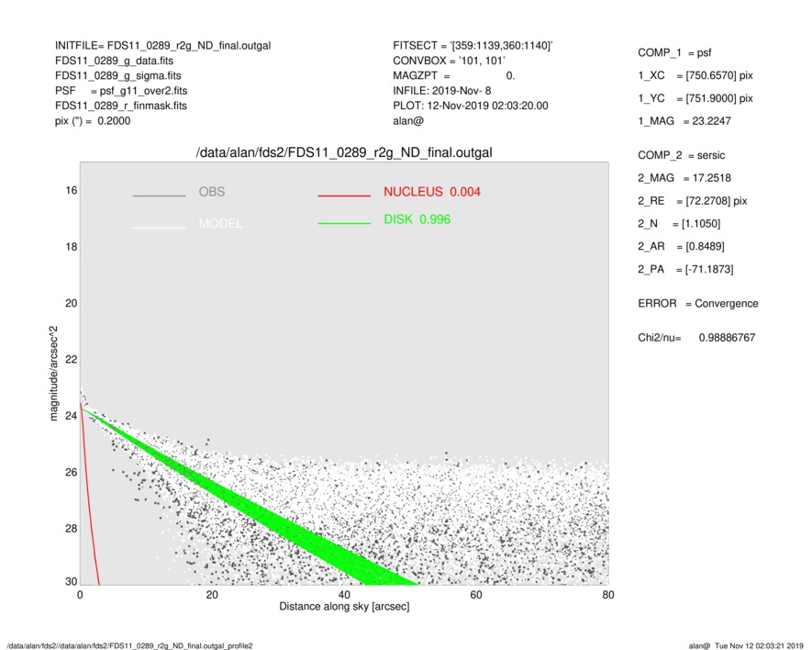Click the 1_XC = [750.6570] pix value
Screen dimensions: 812x650
(x=695, y=75)
